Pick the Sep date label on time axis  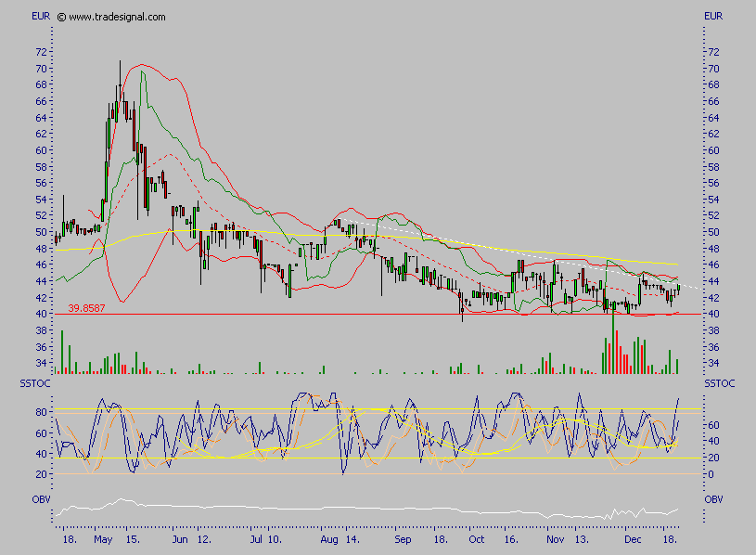pos(403,539)
